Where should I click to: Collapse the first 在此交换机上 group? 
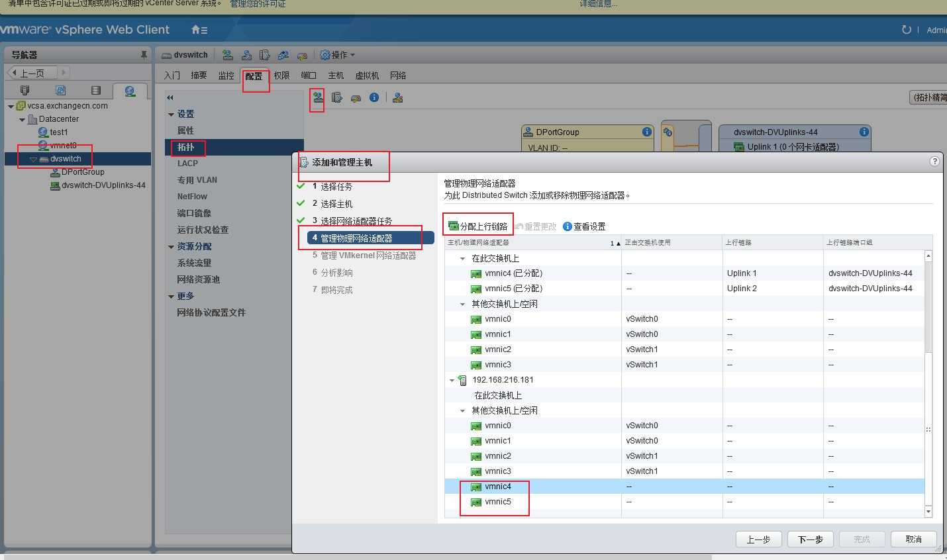click(463, 259)
